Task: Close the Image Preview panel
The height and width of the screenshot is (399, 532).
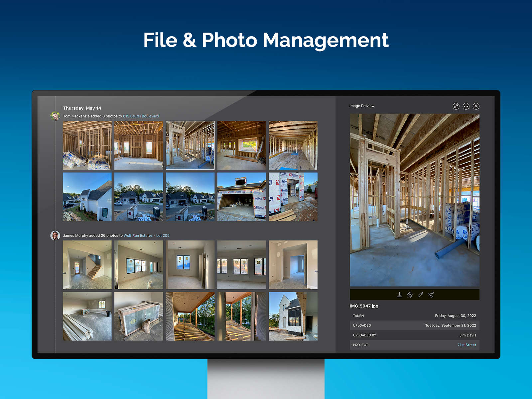Action: click(x=476, y=106)
